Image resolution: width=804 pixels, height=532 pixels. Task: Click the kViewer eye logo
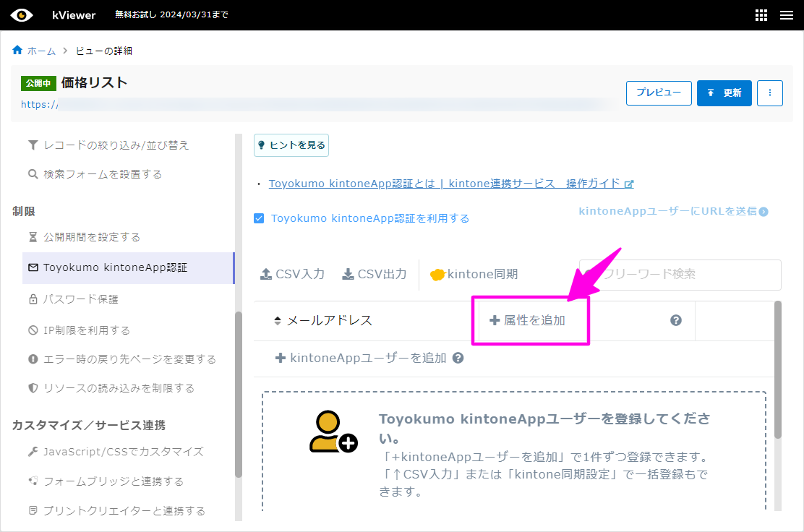pyautogui.click(x=22, y=14)
